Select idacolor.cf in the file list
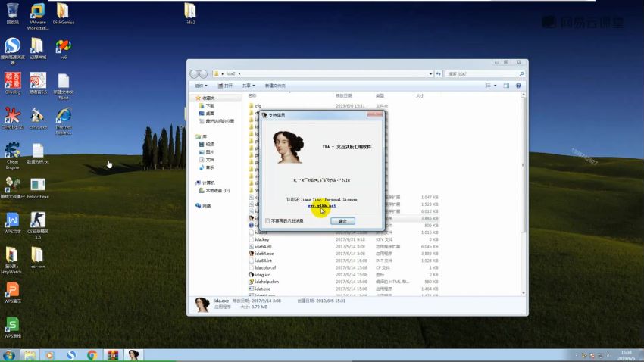Image resolution: width=644 pixels, height=362 pixels. pyautogui.click(x=265, y=267)
